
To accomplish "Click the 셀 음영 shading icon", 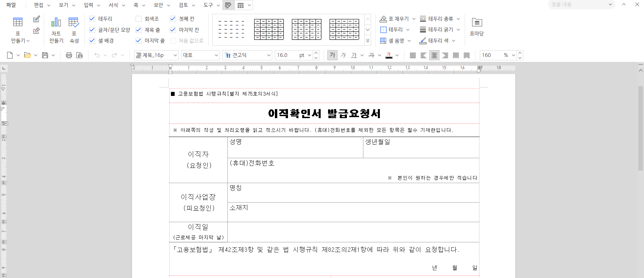I will pos(383,41).
